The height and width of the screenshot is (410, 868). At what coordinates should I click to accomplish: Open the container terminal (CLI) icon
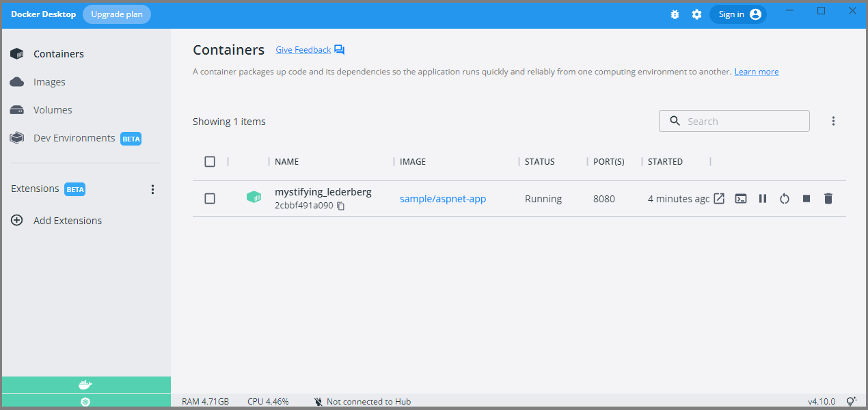click(x=741, y=199)
